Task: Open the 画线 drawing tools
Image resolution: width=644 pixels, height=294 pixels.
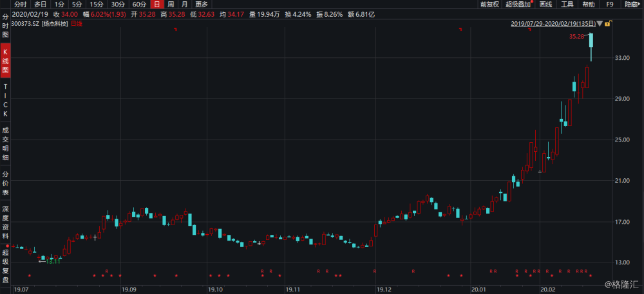Action: coord(545,5)
